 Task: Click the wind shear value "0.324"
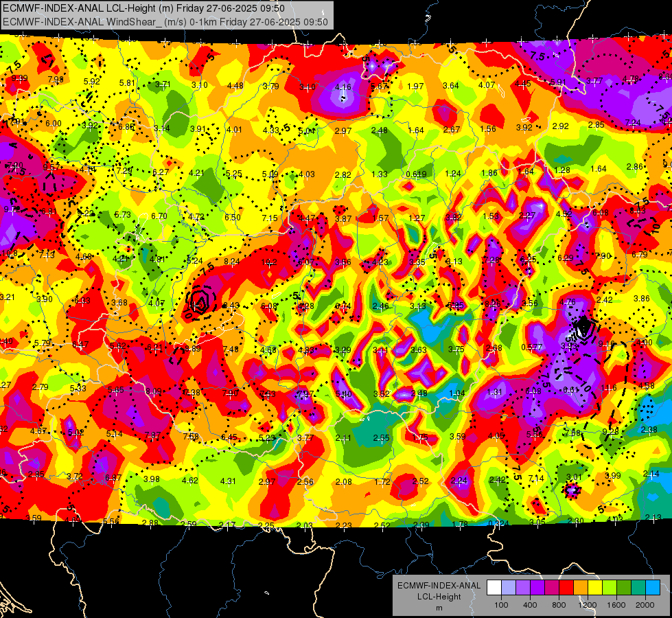(498, 524)
